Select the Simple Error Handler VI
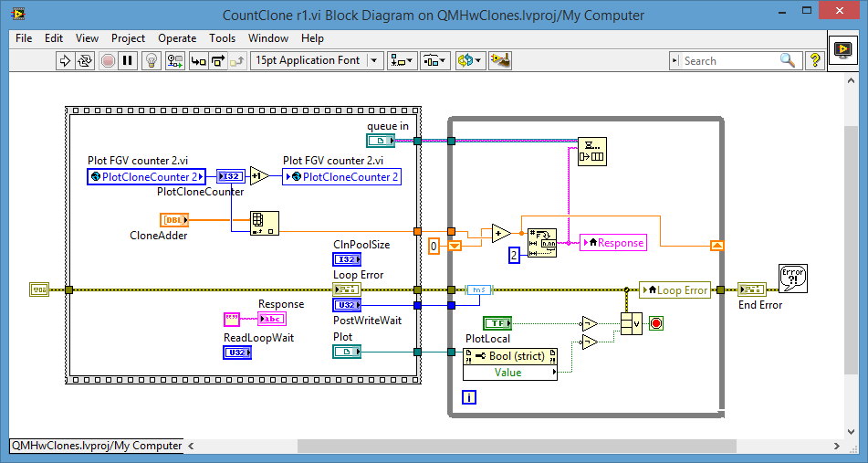This screenshot has height=463, width=868. (793, 279)
